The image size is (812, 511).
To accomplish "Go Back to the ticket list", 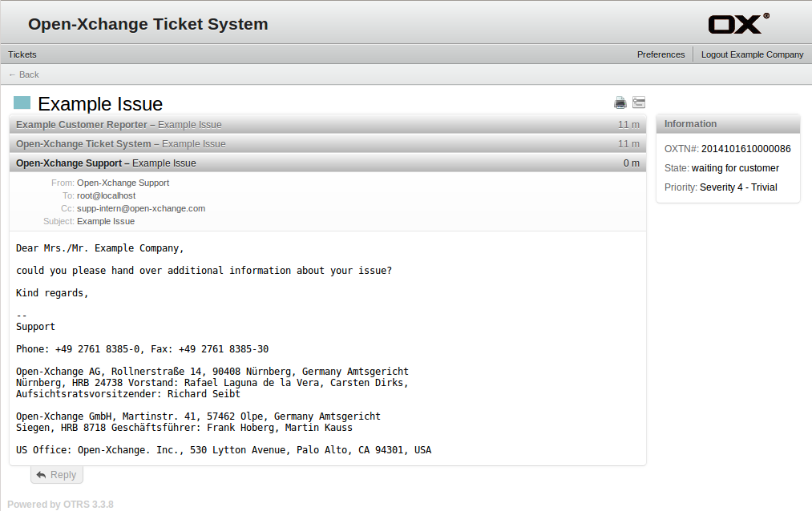I will pyautogui.click(x=24, y=74).
